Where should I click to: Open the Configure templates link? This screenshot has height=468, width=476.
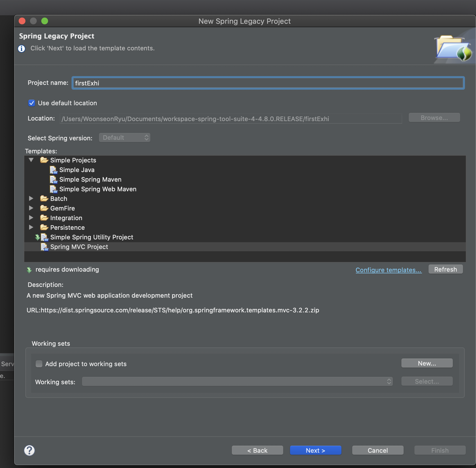[389, 270]
